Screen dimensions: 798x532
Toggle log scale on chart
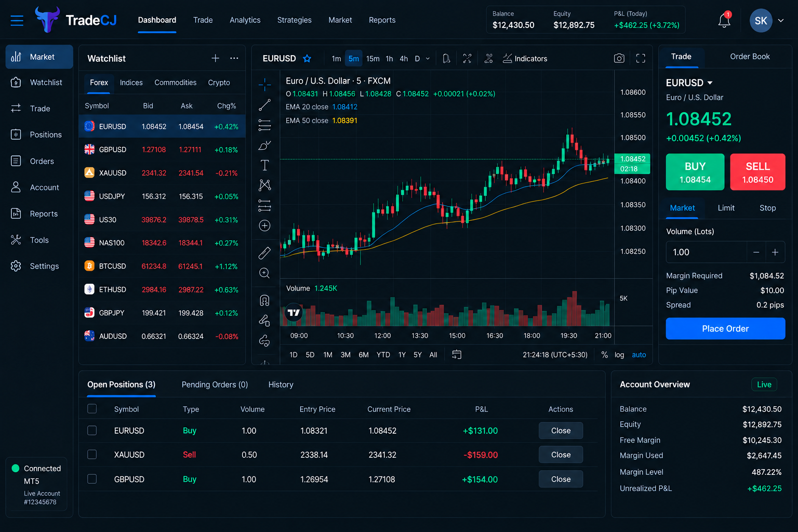pos(619,355)
